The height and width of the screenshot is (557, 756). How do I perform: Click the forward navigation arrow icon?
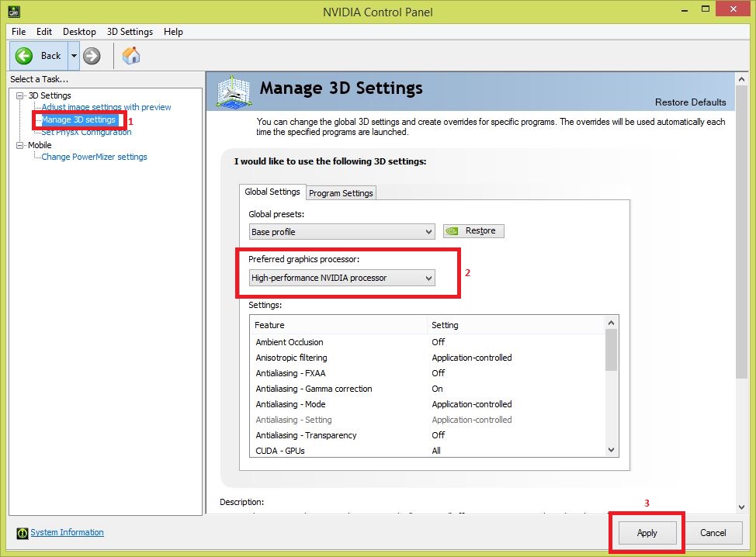pyautogui.click(x=91, y=55)
